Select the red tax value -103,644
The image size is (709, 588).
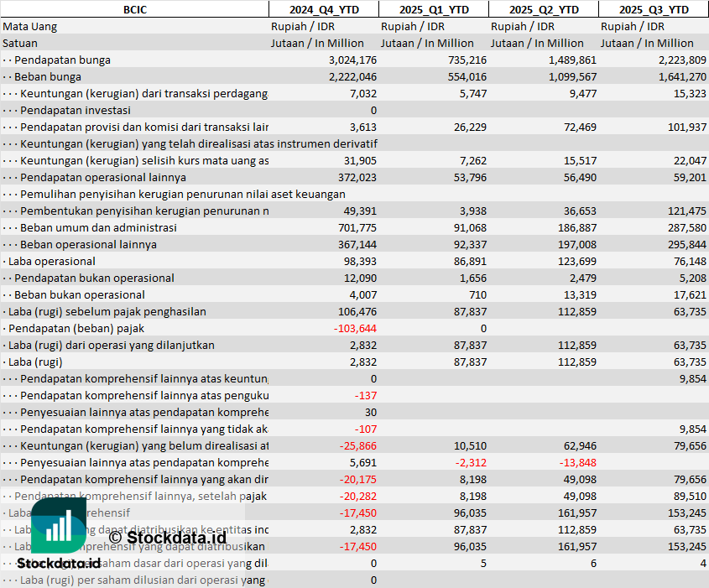click(355, 328)
